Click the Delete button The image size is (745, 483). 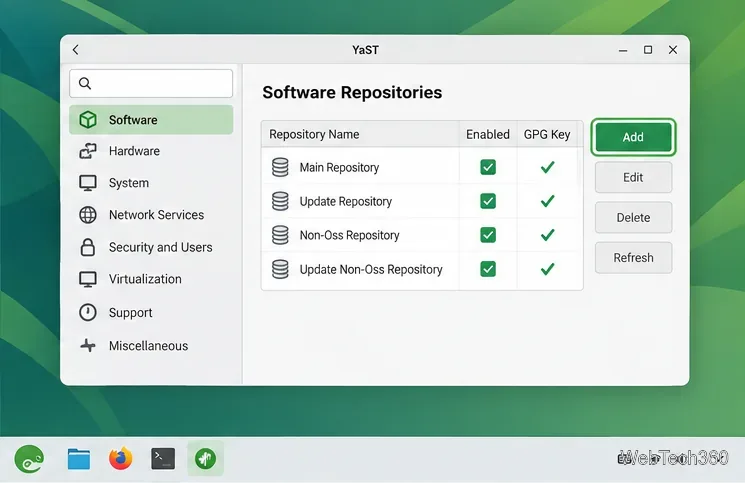pos(633,218)
